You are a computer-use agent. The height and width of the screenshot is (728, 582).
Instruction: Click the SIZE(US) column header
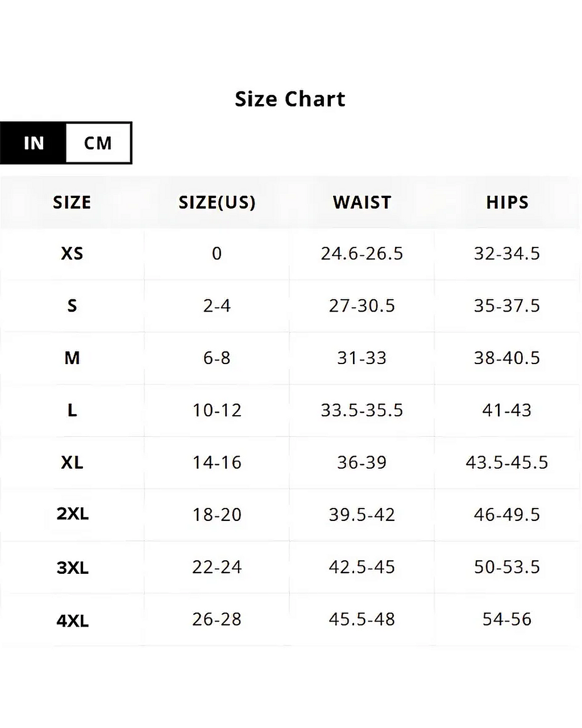[x=217, y=202]
